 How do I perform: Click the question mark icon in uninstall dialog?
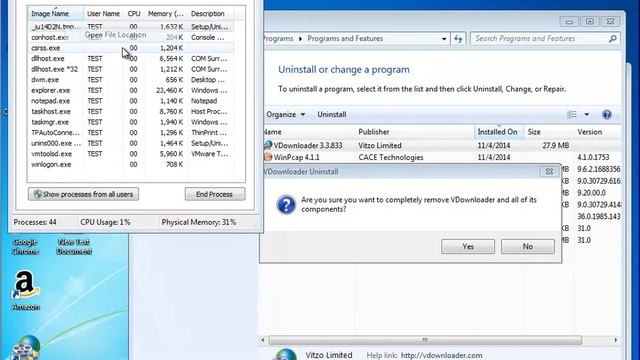pos(286,204)
